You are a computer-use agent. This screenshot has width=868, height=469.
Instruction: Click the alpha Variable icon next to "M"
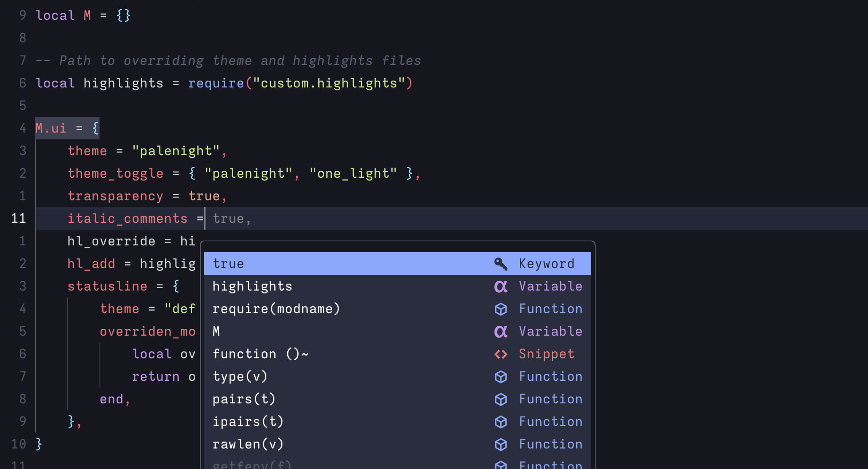pyautogui.click(x=500, y=332)
